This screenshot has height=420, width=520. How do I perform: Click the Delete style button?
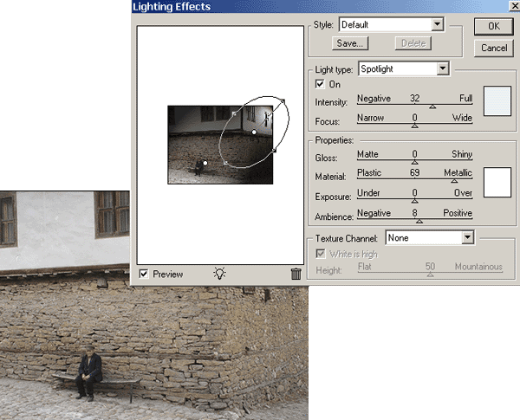tap(413, 42)
